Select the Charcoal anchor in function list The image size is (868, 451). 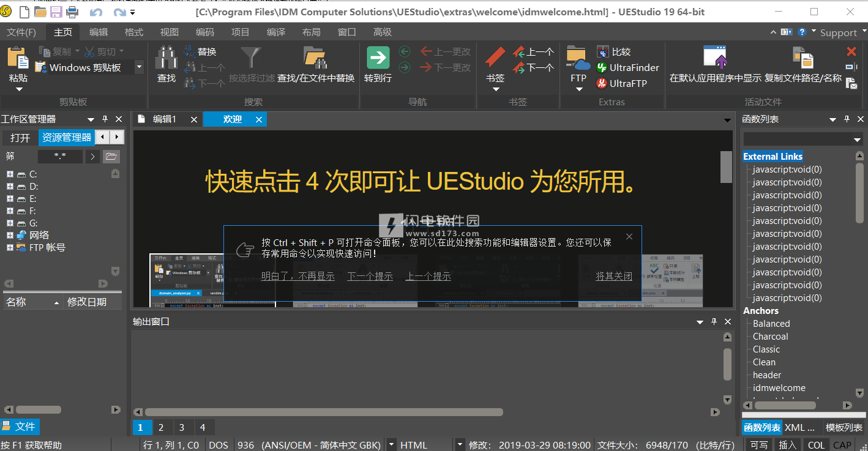point(770,337)
